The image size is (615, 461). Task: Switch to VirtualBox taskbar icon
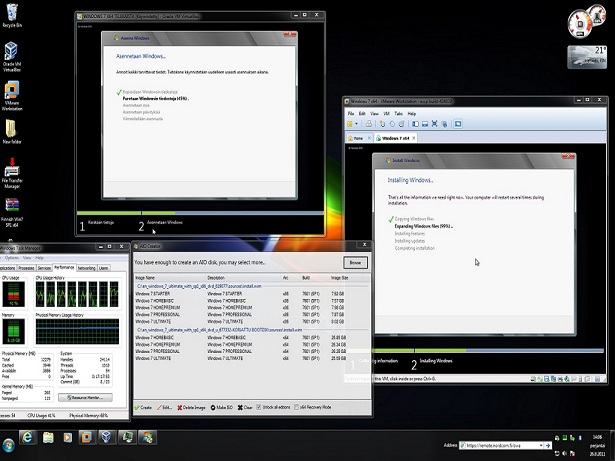pyautogui.click(x=107, y=437)
